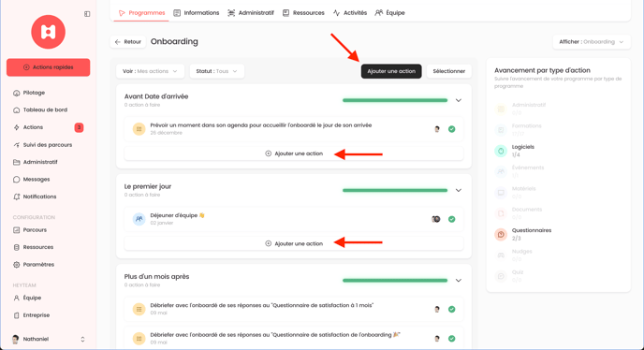
Task: Open Ressources under Configuration
Action: click(x=33, y=247)
